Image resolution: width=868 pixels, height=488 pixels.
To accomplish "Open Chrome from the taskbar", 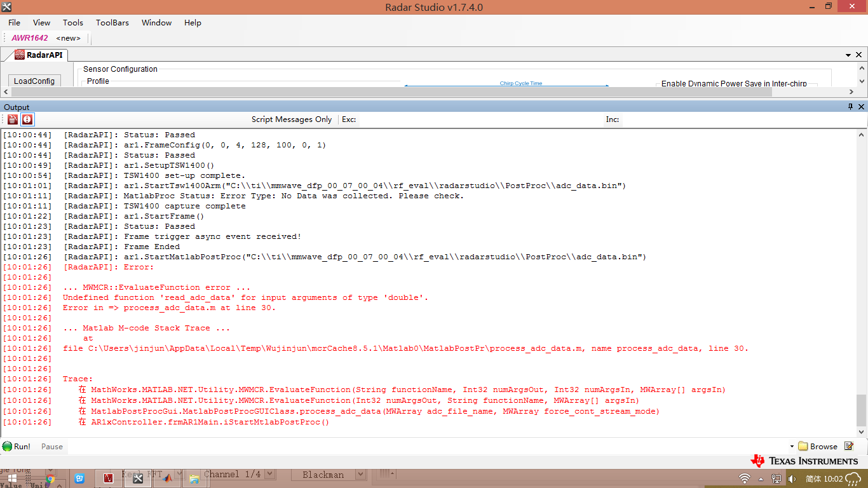I will click(50, 479).
